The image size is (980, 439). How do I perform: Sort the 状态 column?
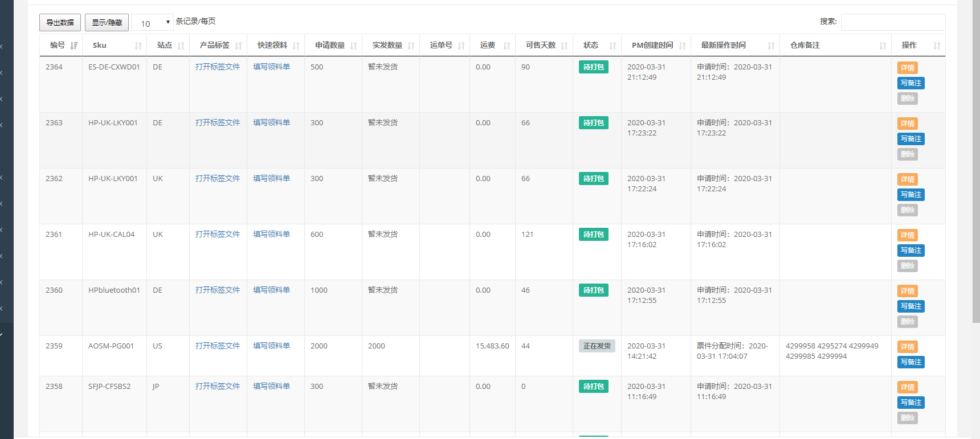(x=612, y=46)
